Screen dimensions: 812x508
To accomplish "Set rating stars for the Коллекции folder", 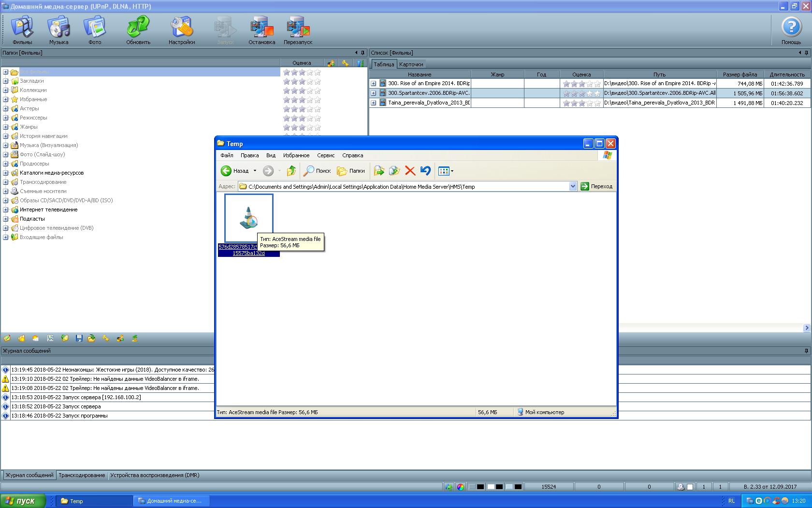I will [302, 90].
